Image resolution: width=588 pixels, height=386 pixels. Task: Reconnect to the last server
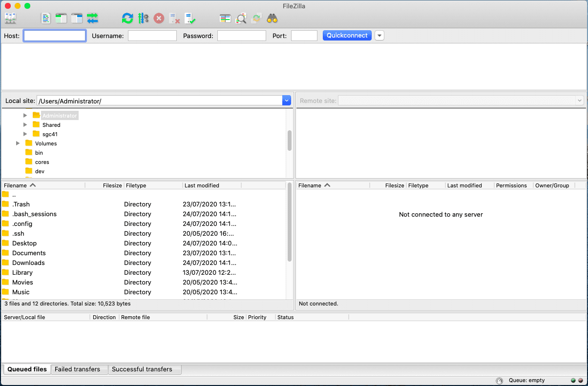190,19
